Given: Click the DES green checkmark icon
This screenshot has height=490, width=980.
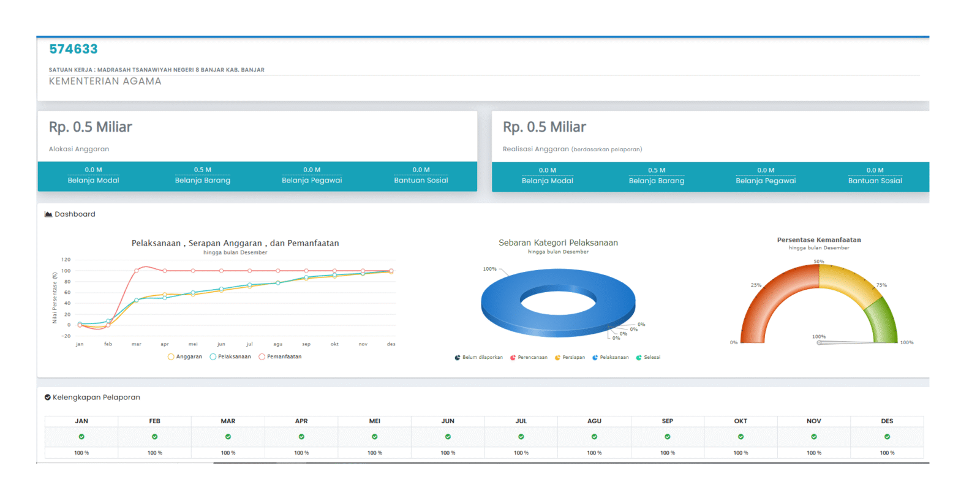Looking at the screenshot, I should [x=887, y=437].
